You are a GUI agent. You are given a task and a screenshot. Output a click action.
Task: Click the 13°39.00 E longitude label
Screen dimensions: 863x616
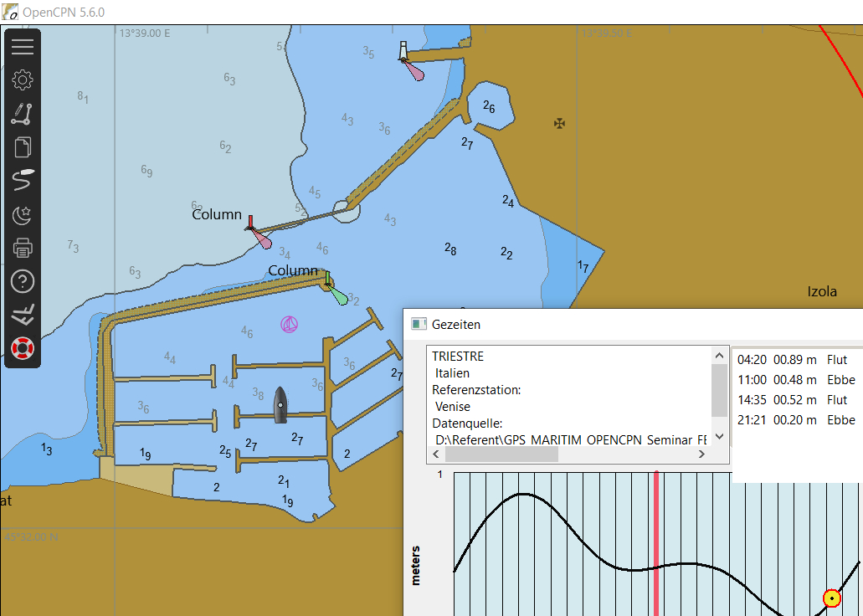click(x=145, y=33)
